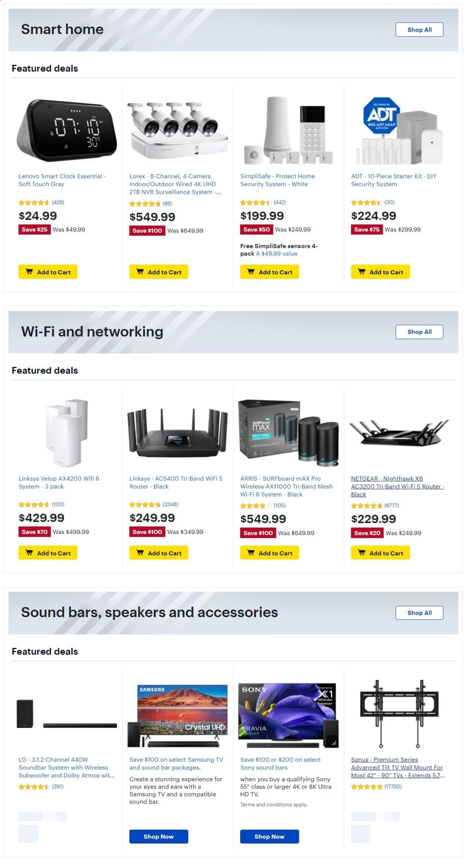
Task: Add Lenovo Smart Clock Essential to cart
Action: click(x=48, y=272)
